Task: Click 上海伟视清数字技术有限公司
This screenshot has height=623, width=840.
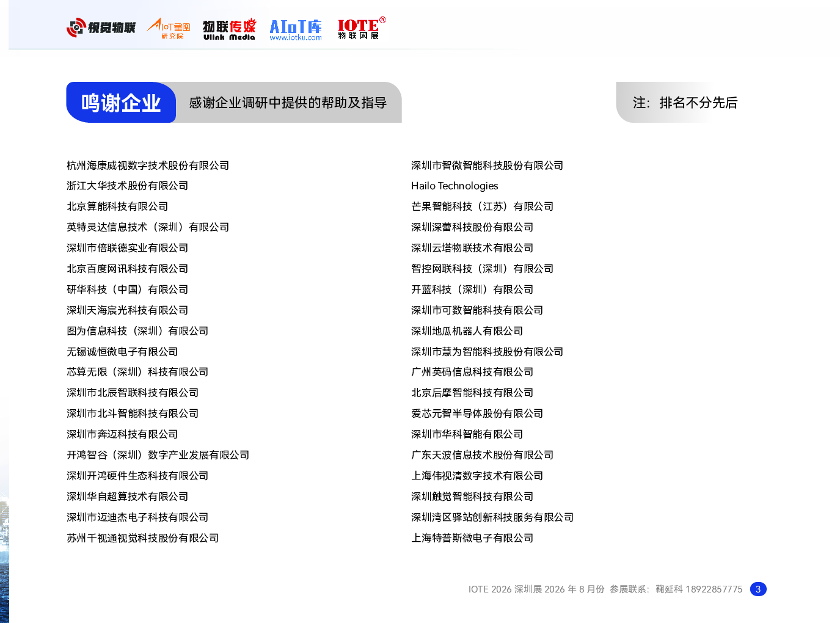Action: click(x=477, y=476)
